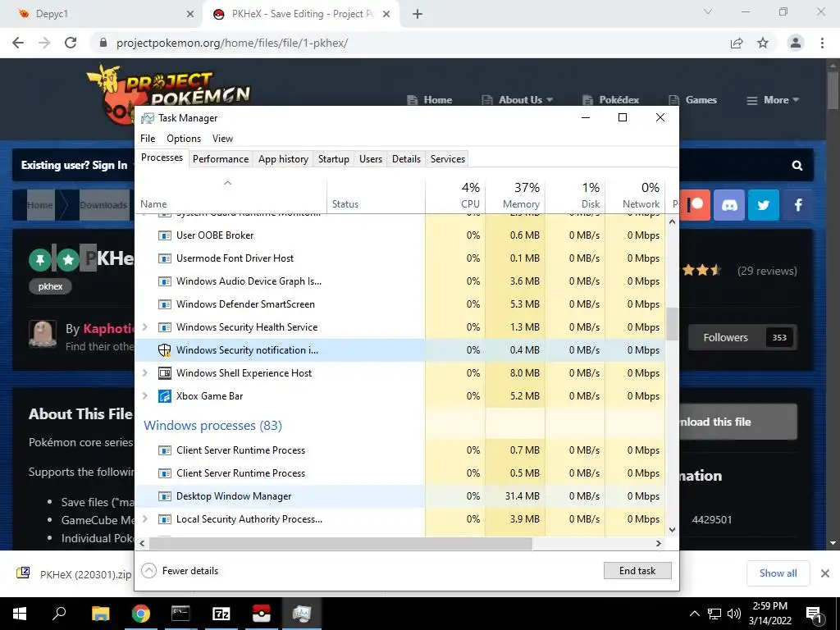
Task: Switch to the App history tab
Action: 283,159
